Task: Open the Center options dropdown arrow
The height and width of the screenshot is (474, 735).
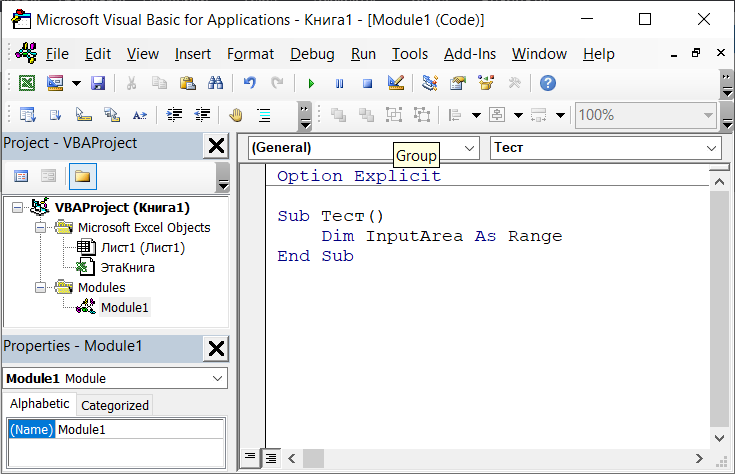Action: (x=518, y=115)
